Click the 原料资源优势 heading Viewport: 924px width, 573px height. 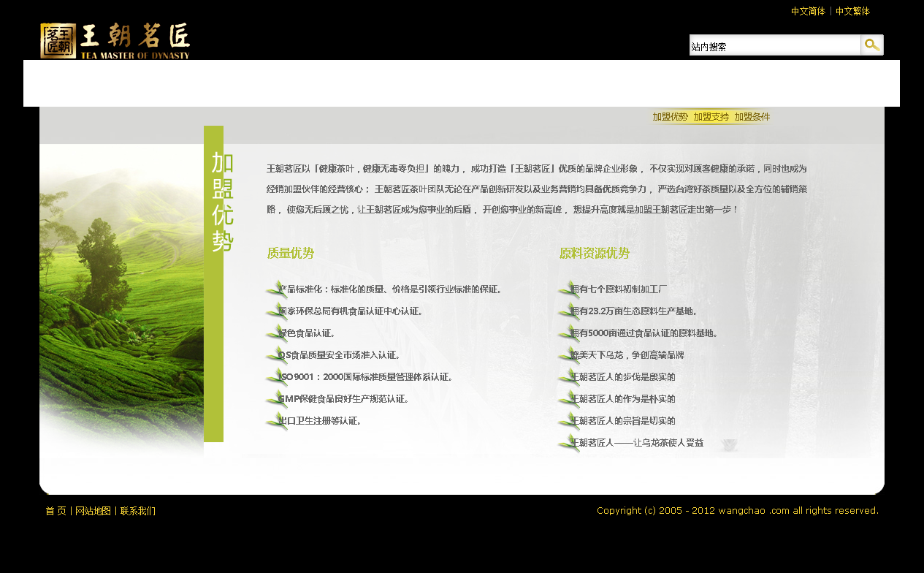click(594, 254)
